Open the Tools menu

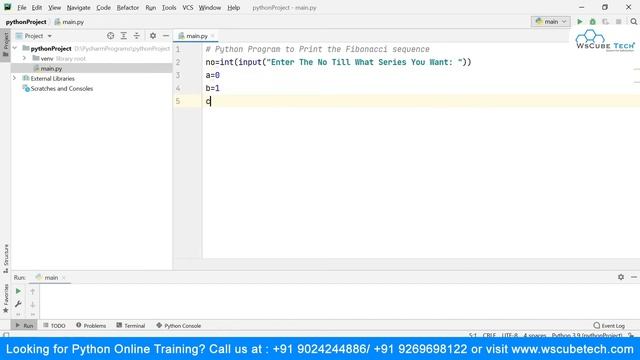(x=169, y=8)
